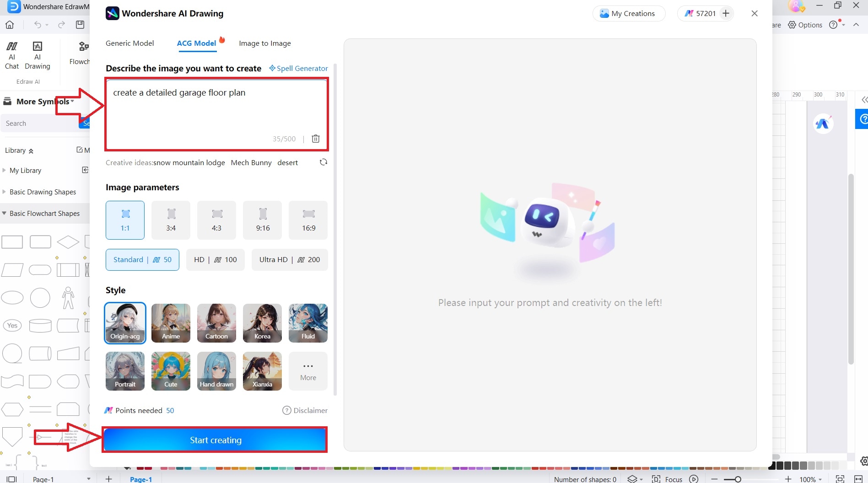Select the Cute style thumbnail

coord(171,371)
